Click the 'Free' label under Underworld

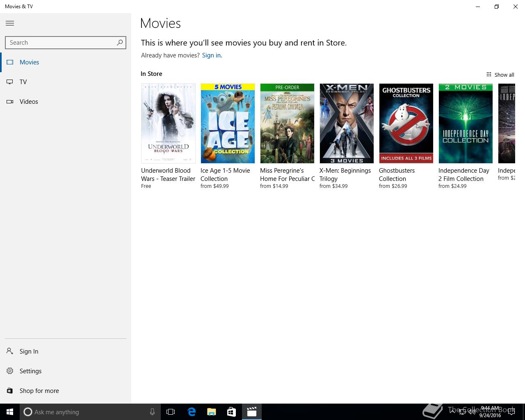[x=146, y=186]
